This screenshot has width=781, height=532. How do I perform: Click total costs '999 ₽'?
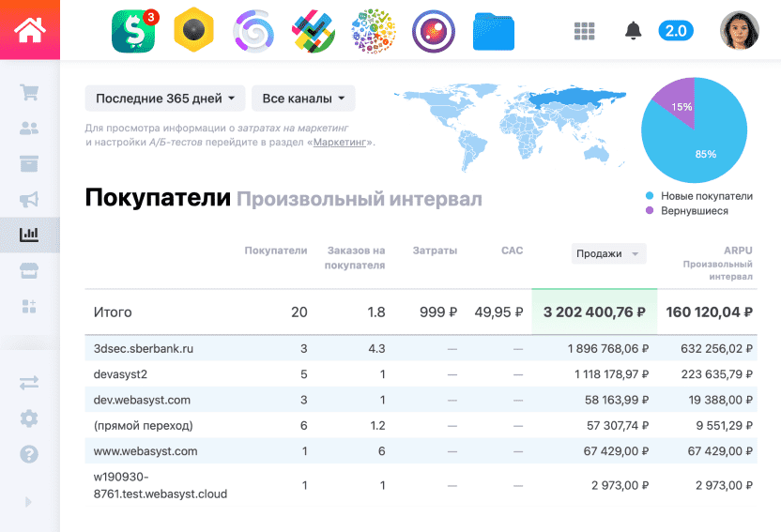[x=438, y=312]
